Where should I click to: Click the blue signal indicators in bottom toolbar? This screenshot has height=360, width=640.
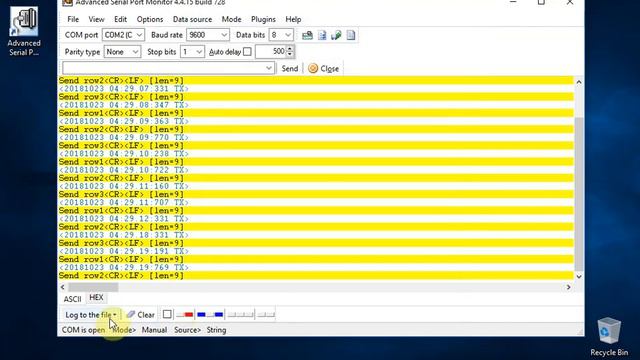pos(210,314)
